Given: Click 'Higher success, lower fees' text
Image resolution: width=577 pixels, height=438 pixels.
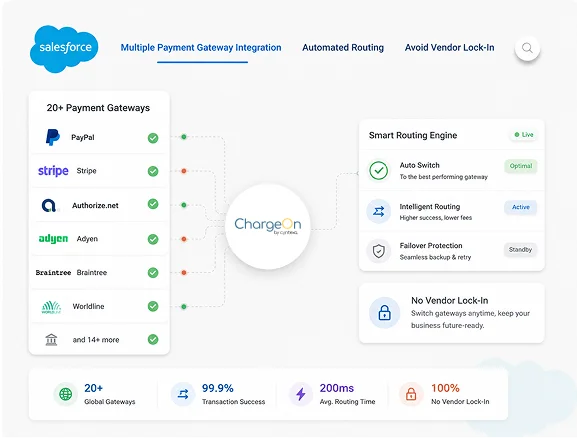Looking at the screenshot, I should point(436,218).
